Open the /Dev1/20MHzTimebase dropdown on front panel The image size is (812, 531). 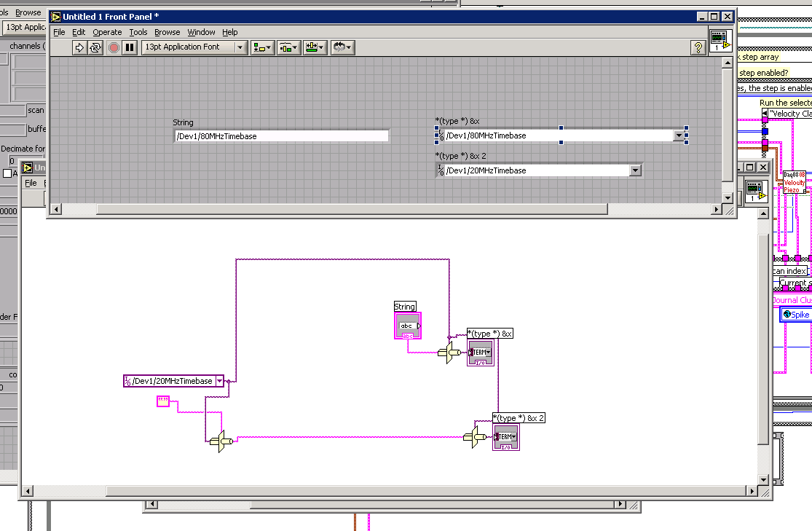pos(635,170)
